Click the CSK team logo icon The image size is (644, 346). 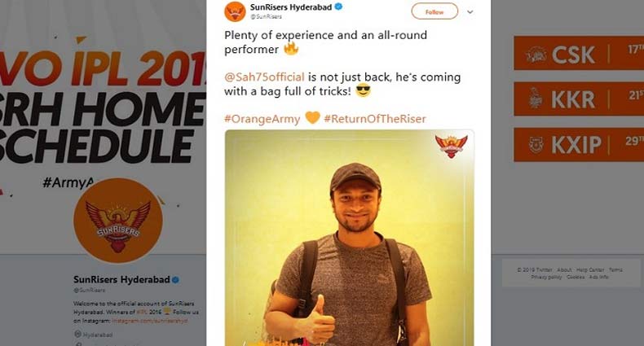coord(536,53)
